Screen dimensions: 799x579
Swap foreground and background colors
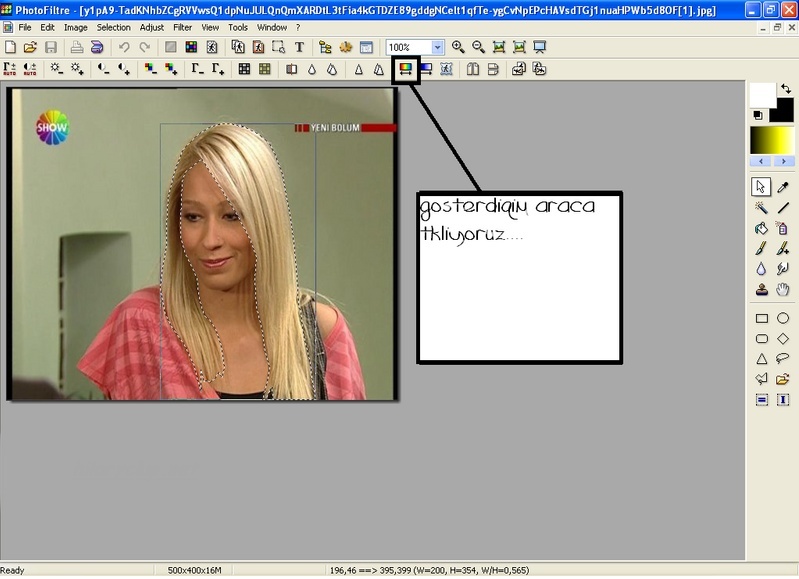tap(786, 89)
